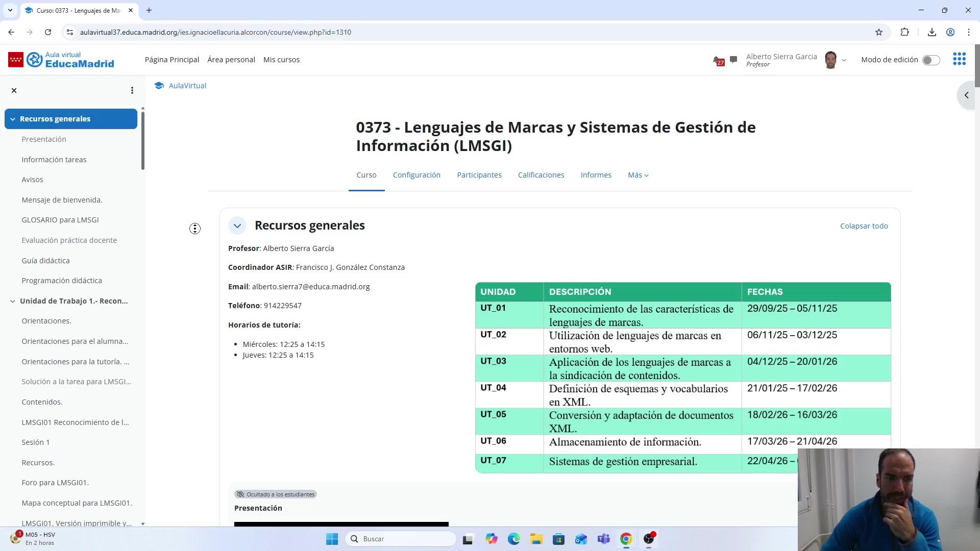980x551 pixels.
Task: Click the AulaVirtual graduation cap icon
Action: tap(159, 86)
